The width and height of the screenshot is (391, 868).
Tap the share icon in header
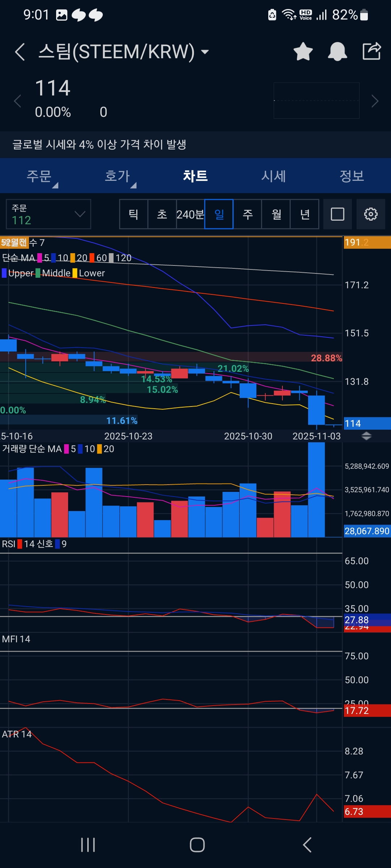(x=372, y=51)
